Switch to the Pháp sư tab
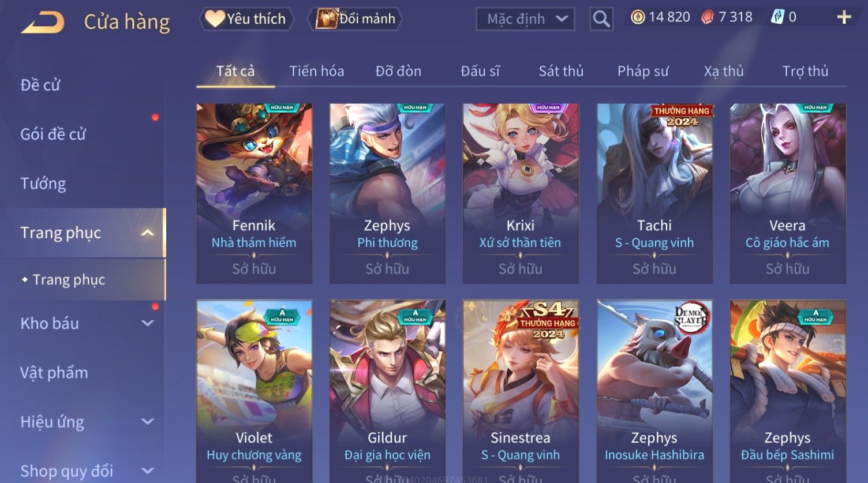Viewport: 868px width, 483px height. [x=643, y=71]
